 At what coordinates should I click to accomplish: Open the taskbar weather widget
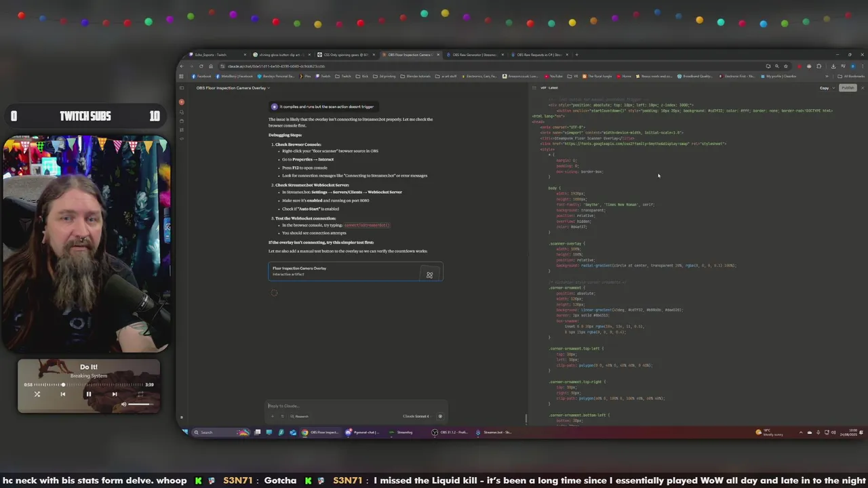click(770, 432)
